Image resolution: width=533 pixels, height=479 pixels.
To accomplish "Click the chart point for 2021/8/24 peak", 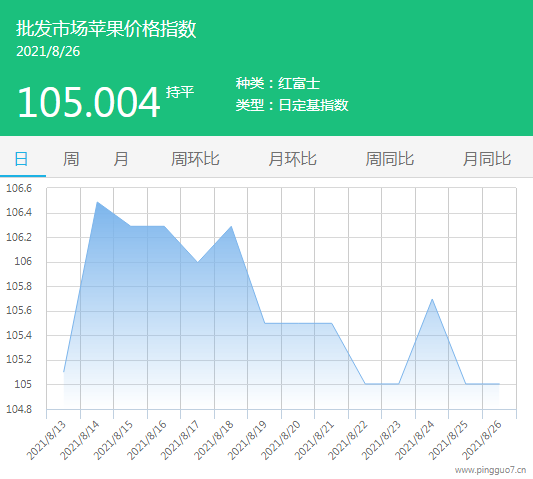I will click(432, 299).
